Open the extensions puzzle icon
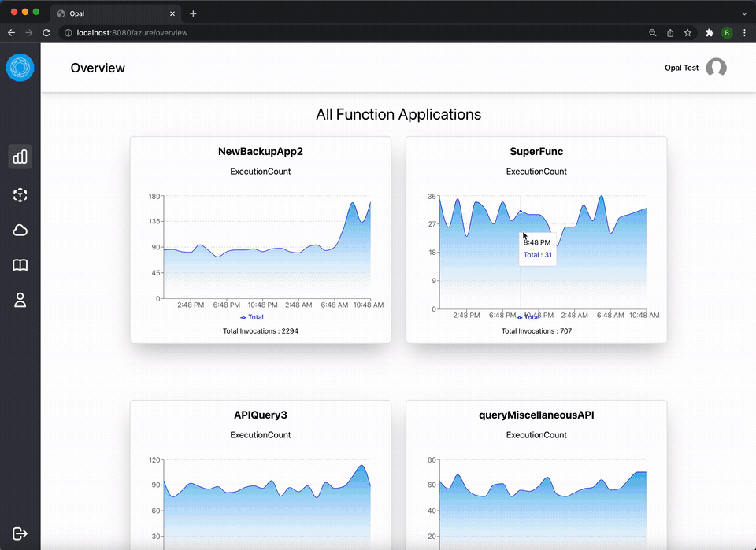The height and width of the screenshot is (550, 756). [710, 33]
